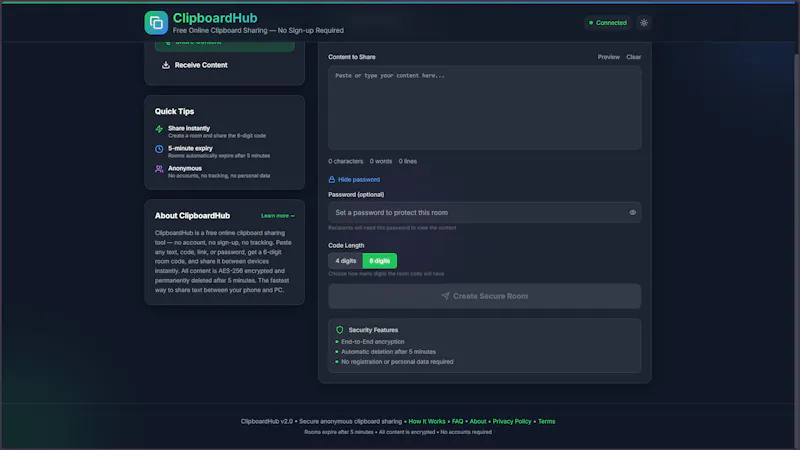Click the password hint about recipients
The image size is (800, 450).
tap(392, 228)
